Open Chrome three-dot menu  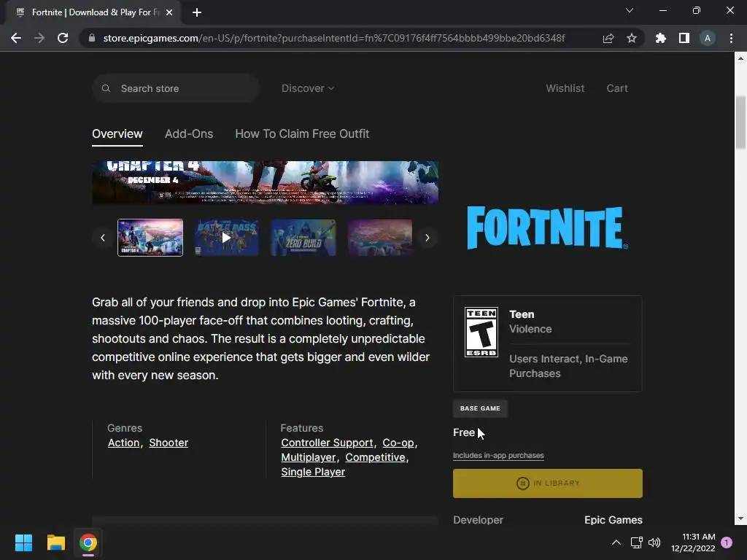(x=731, y=38)
